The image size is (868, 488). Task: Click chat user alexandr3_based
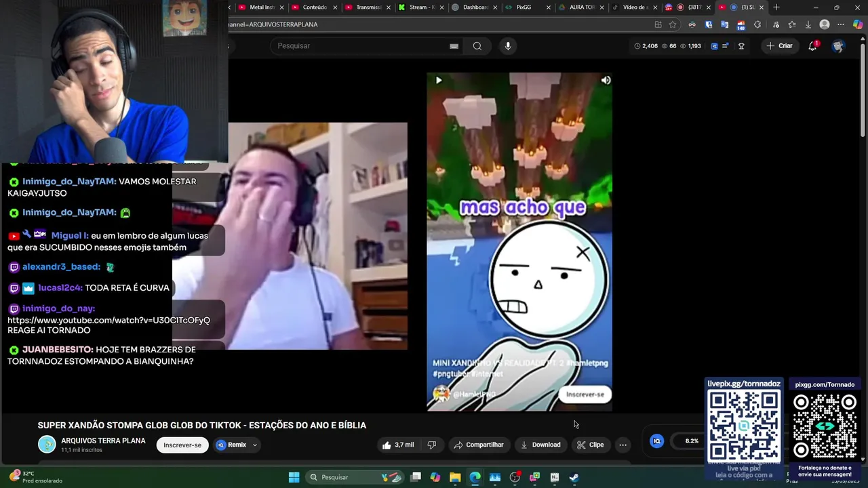[61, 267]
